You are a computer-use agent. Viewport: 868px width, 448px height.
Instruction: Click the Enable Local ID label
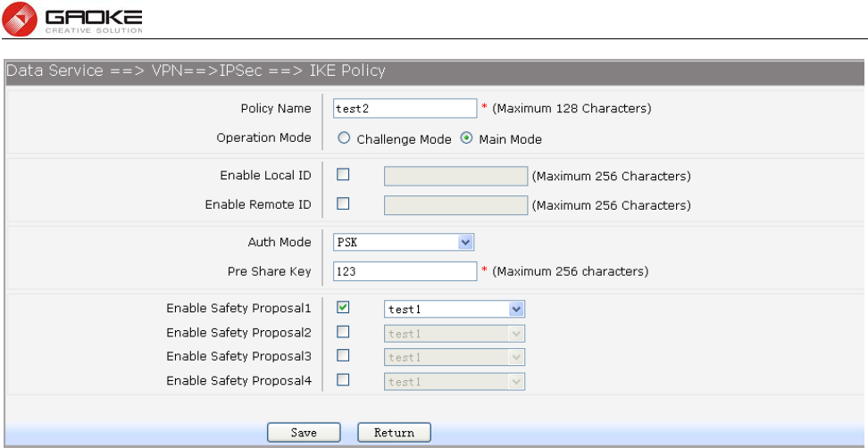(x=266, y=175)
